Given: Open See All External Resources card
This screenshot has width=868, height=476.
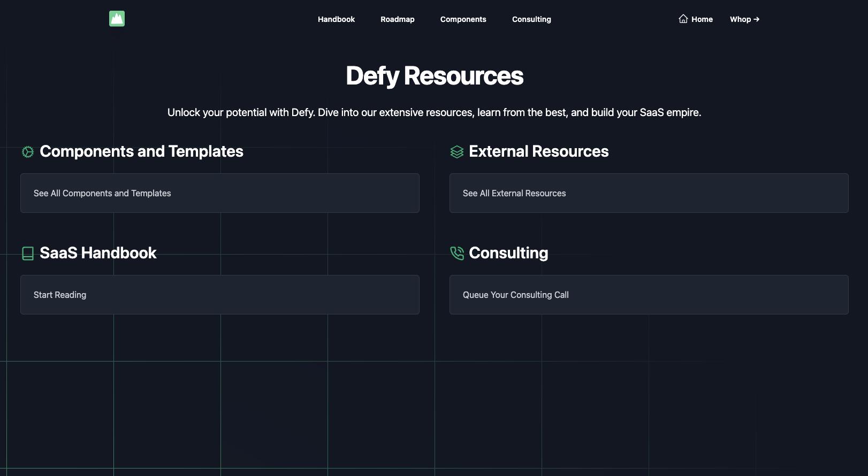Looking at the screenshot, I should [x=649, y=193].
